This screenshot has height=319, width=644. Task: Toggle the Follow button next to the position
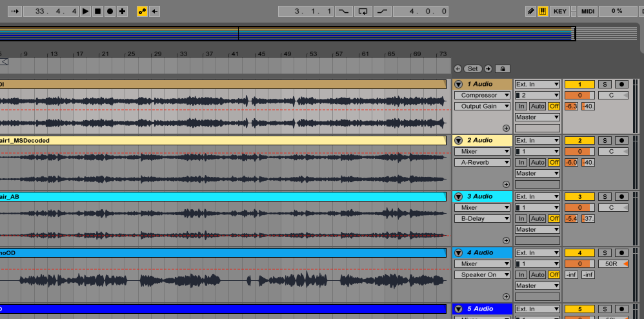14,12
